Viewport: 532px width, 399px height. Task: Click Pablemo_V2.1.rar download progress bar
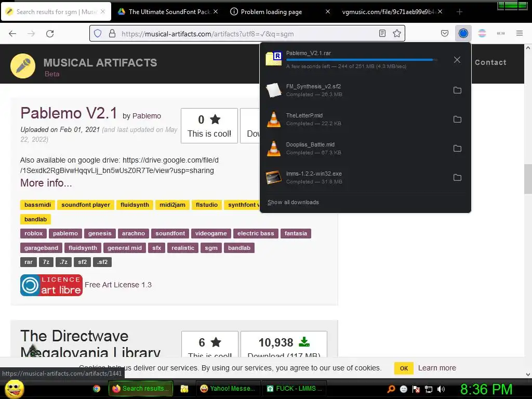click(x=362, y=60)
